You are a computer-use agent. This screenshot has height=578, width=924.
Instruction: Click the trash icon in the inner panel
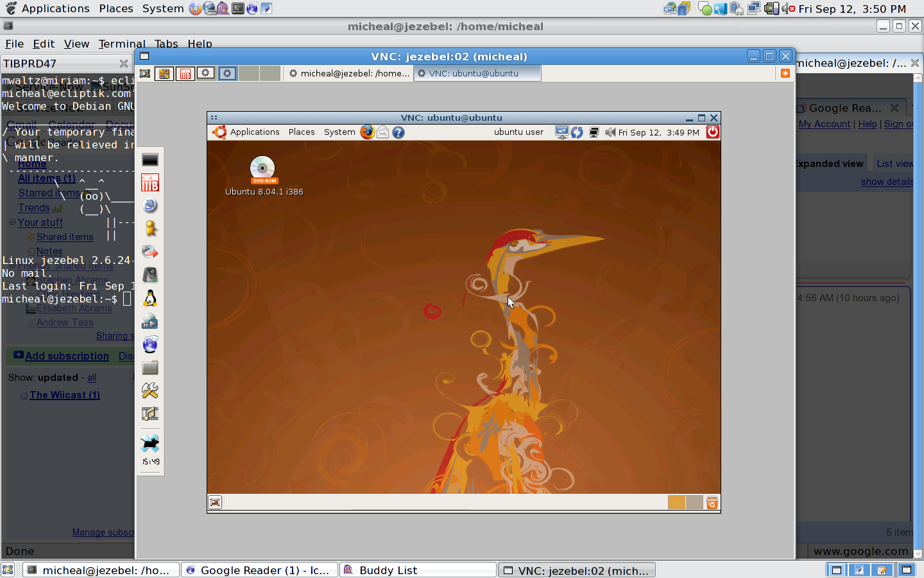click(x=712, y=503)
